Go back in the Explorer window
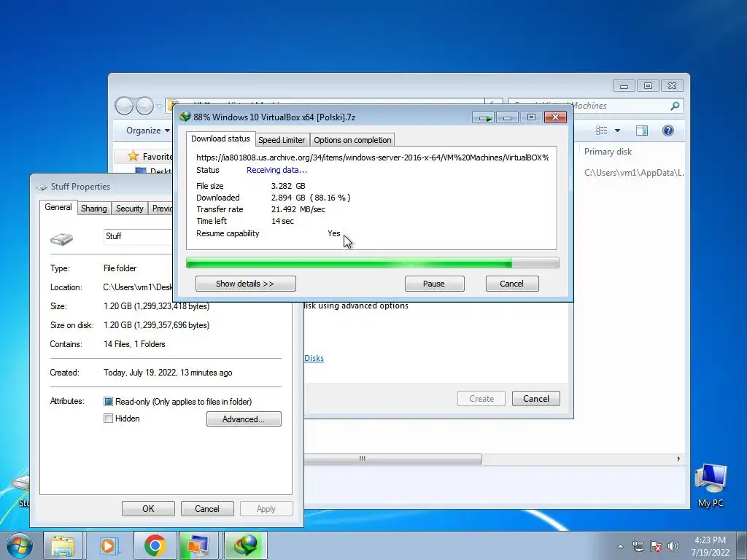Screen dimensions: 747x560 124,106
